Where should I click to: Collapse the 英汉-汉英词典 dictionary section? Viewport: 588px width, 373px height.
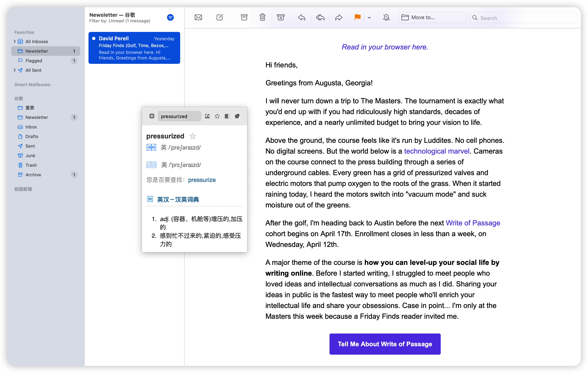click(x=150, y=199)
